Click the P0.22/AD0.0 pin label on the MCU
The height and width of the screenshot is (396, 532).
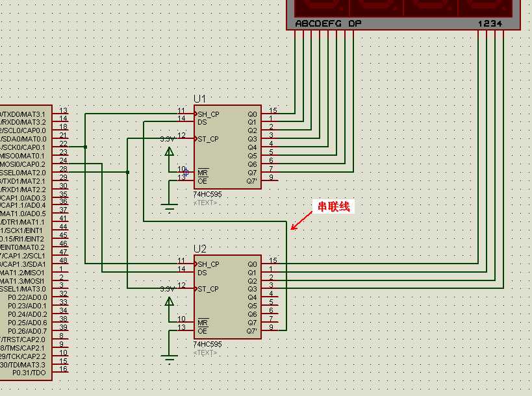coord(27,298)
